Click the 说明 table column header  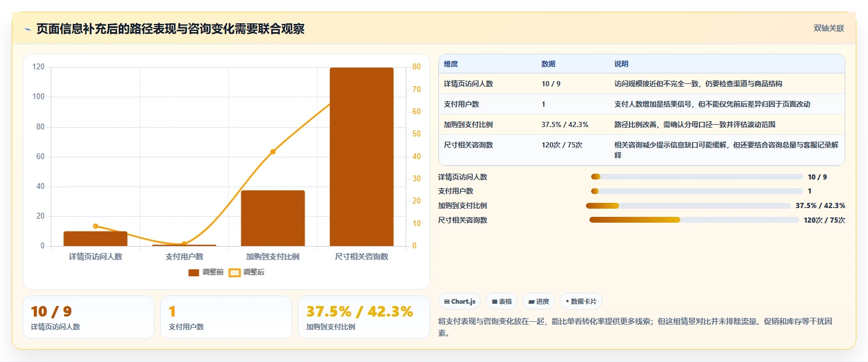(x=621, y=64)
